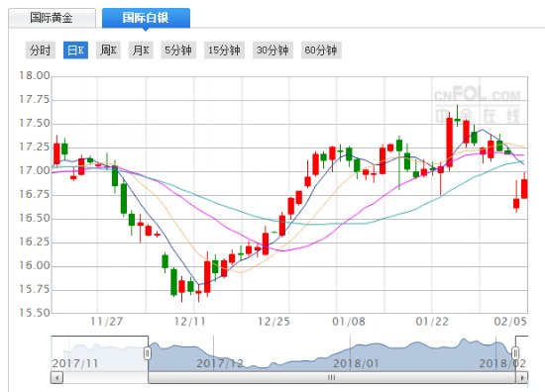This screenshot has height=392, width=545.
Task: Select the 国际白银 tab
Action: tap(146, 18)
